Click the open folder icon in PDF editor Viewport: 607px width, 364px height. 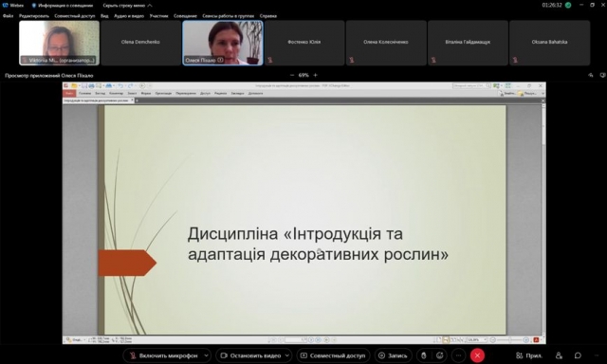[74, 86]
